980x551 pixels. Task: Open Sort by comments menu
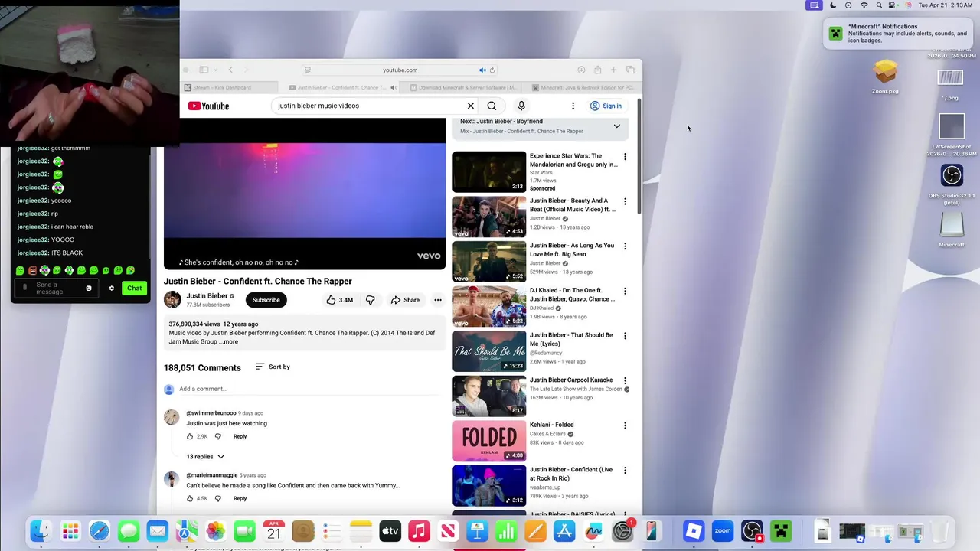(x=273, y=367)
